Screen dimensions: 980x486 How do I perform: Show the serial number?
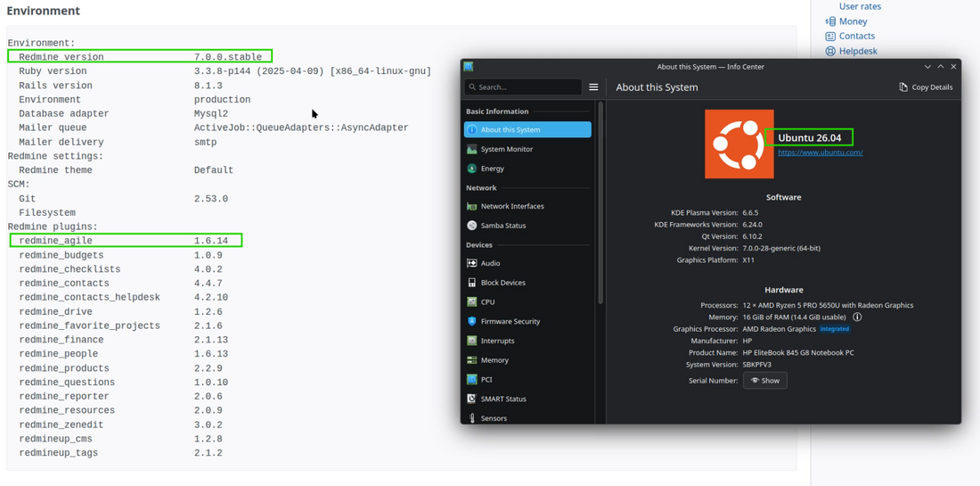pos(765,380)
